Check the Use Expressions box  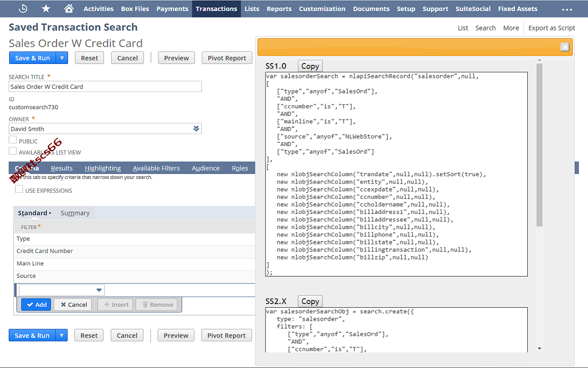(19, 189)
